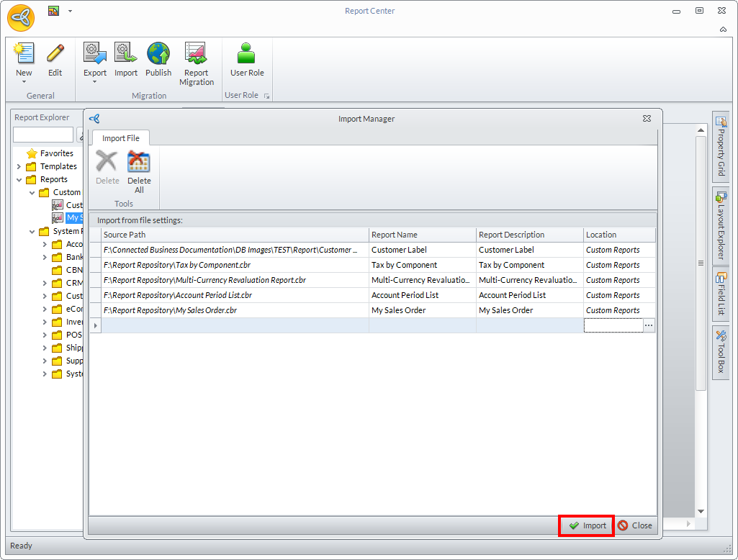Select the Import File tab
Viewport: 738px width, 560px height.
121,138
